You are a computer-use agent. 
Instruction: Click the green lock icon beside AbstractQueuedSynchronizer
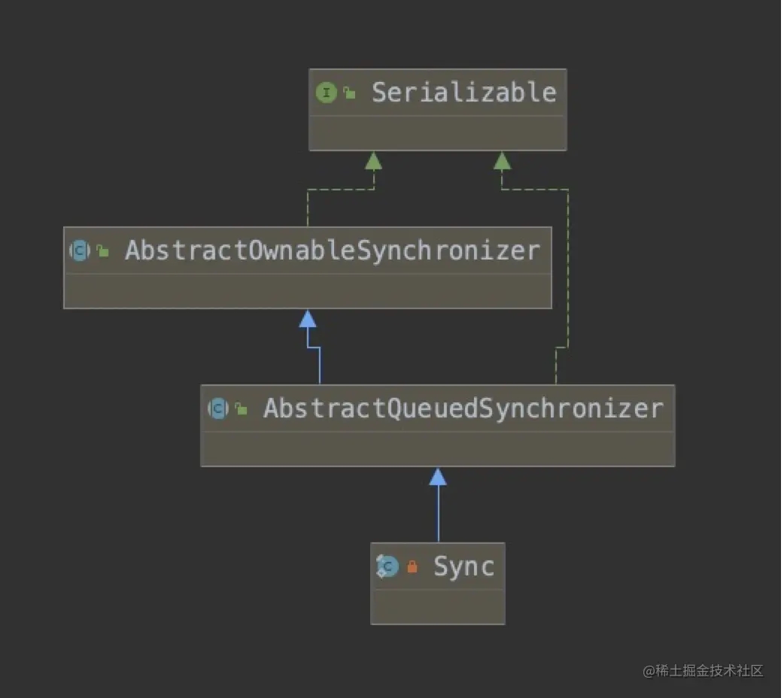pos(241,409)
